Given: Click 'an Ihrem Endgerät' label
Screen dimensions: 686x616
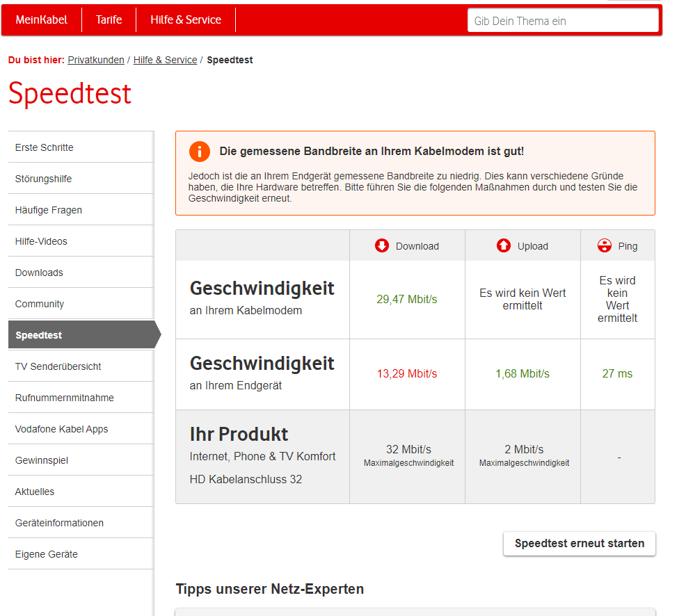Looking at the screenshot, I should click(236, 386).
